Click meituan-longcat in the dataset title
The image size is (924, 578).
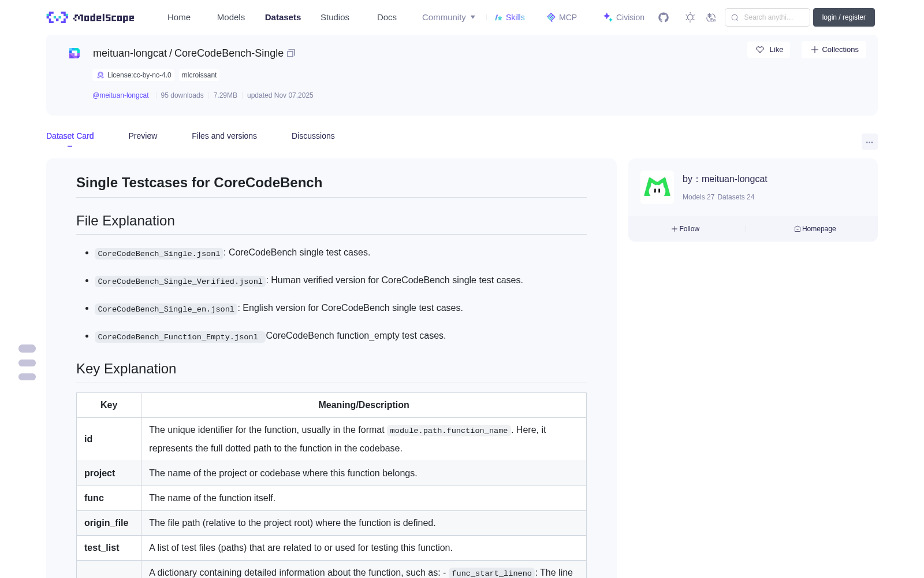130,53
